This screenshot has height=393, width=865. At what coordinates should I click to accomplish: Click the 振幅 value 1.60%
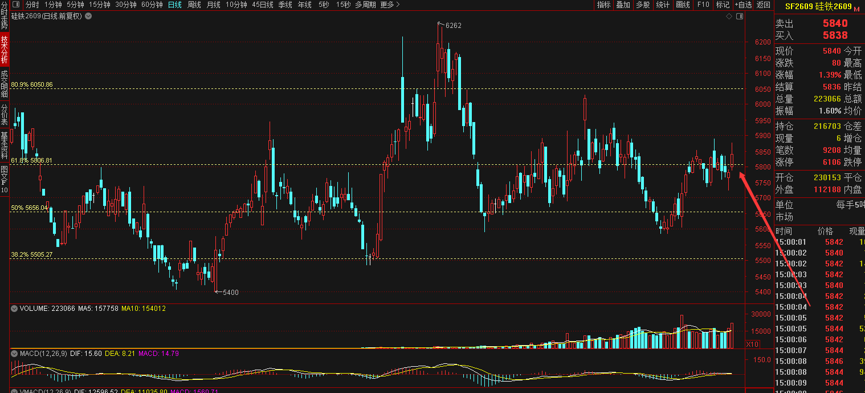(x=830, y=111)
